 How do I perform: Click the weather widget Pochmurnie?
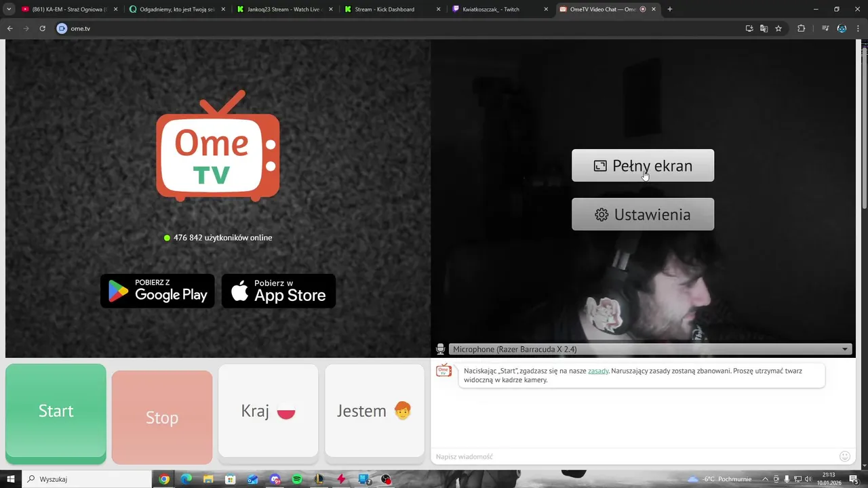pyautogui.click(x=720, y=479)
